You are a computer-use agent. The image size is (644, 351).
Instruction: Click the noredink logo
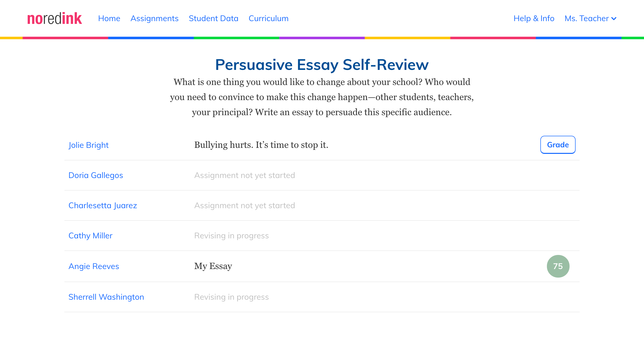click(x=55, y=18)
